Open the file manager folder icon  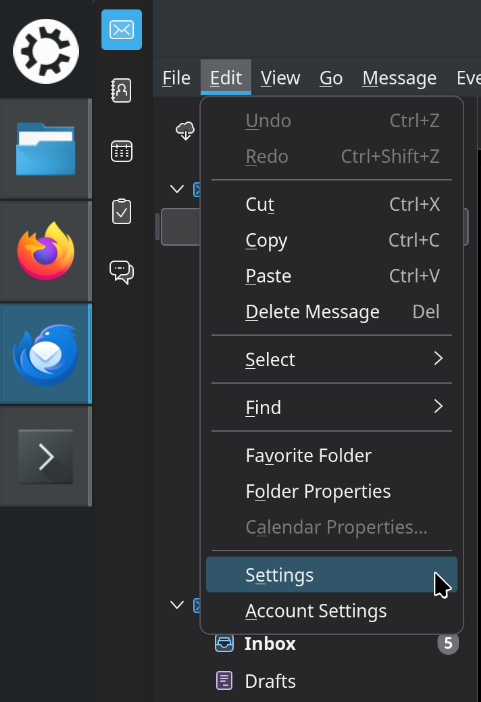tap(46, 149)
